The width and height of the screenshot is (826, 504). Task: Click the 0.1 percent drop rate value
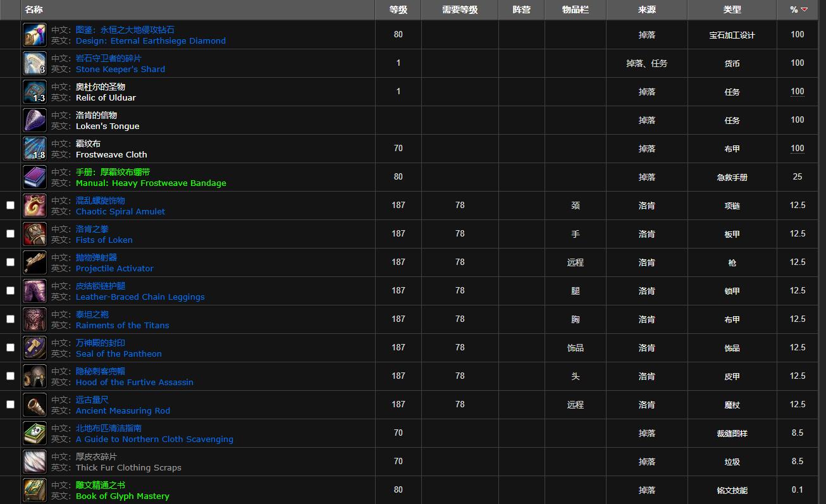798,489
